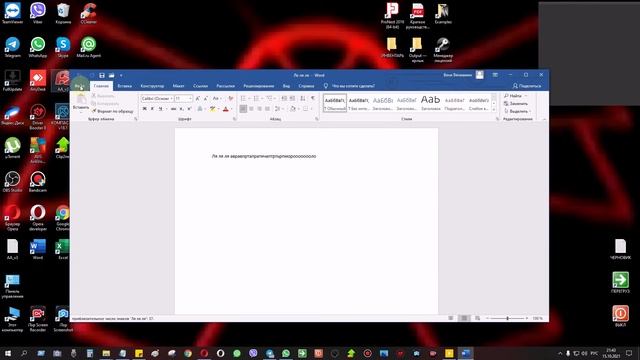Click the user account avatar in title bar

[x=480, y=75]
